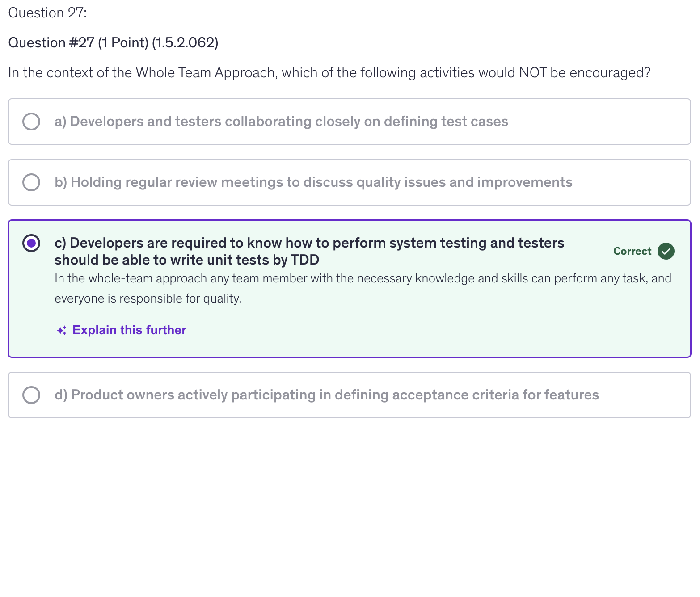Select radio button for option a
This screenshot has width=700, height=597.
[x=31, y=122]
